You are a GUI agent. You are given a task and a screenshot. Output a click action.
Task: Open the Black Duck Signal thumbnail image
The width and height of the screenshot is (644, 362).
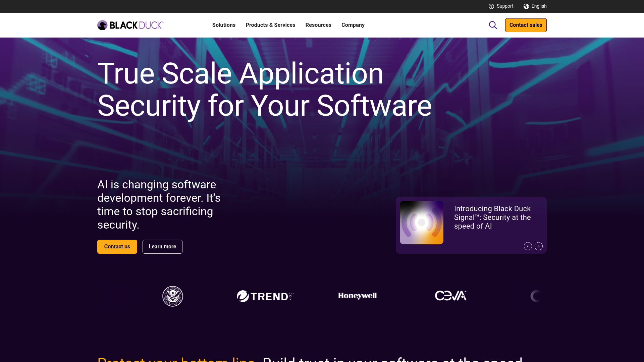click(x=422, y=223)
